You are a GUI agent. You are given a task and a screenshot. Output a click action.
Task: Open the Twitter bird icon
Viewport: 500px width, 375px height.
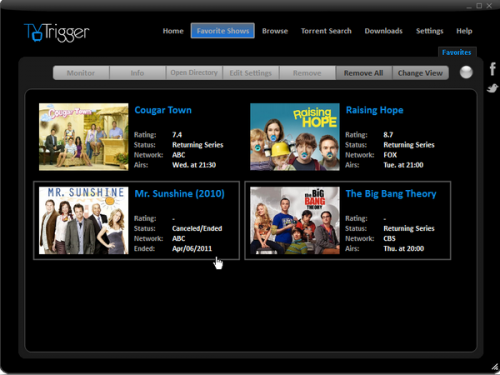[492, 88]
